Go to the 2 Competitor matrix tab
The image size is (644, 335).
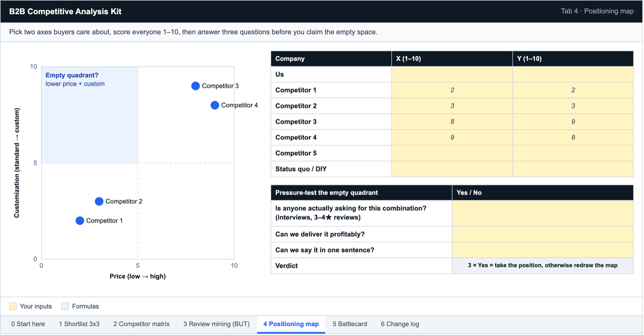[x=142, y=325]
